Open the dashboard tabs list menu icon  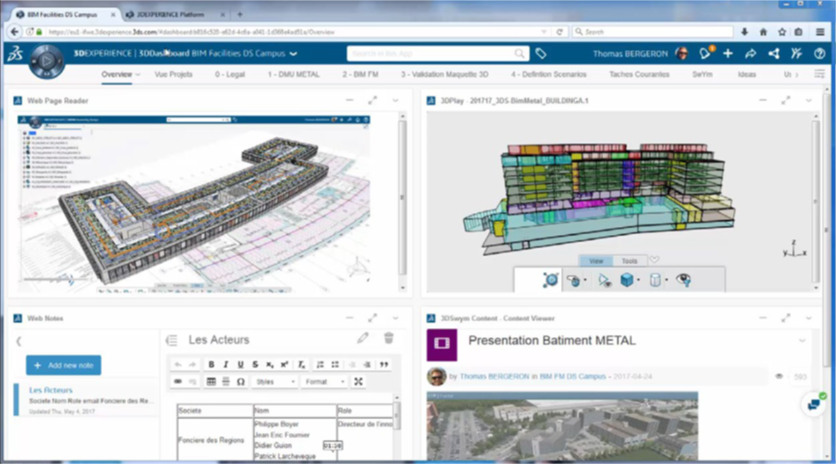[x=819, y=74]
